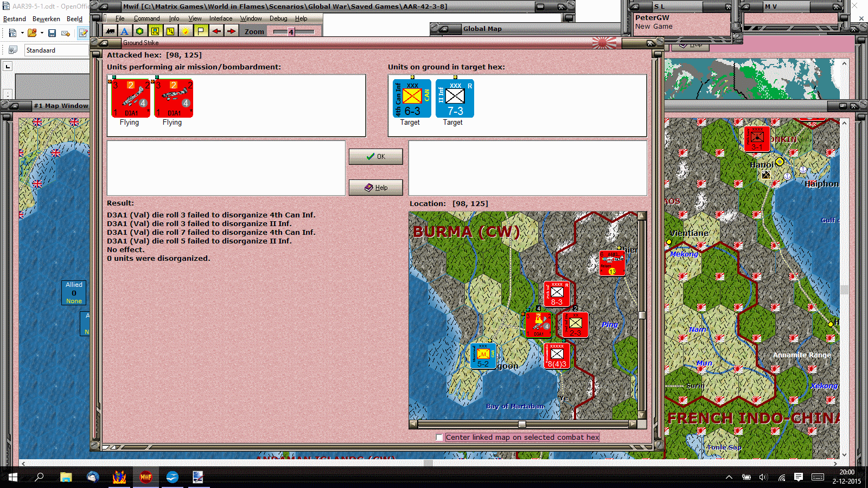Click the 8-3 Japanese army on minimap
Screen dimensions: 868x488
[x=557, y=294]
